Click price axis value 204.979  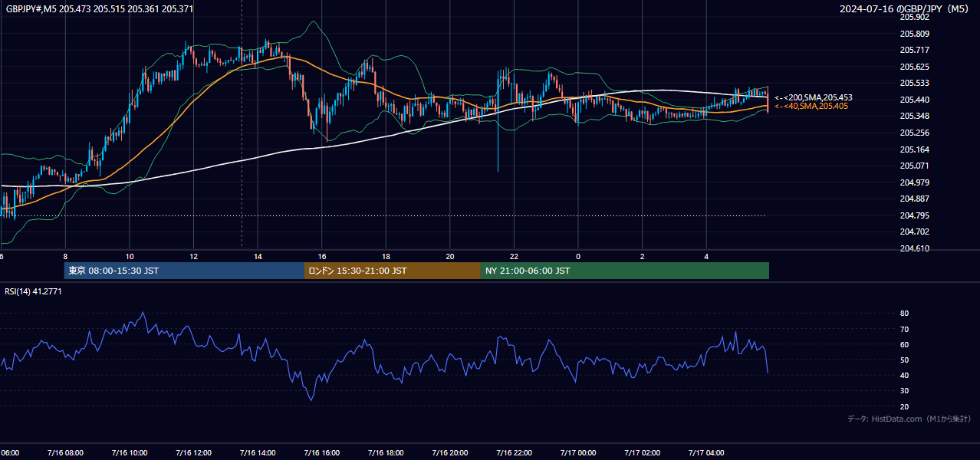[914, 182]
